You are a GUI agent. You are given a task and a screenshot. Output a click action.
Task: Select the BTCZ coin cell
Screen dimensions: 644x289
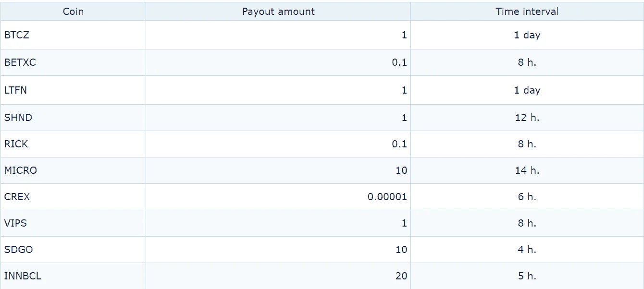(x=73, y=35)
